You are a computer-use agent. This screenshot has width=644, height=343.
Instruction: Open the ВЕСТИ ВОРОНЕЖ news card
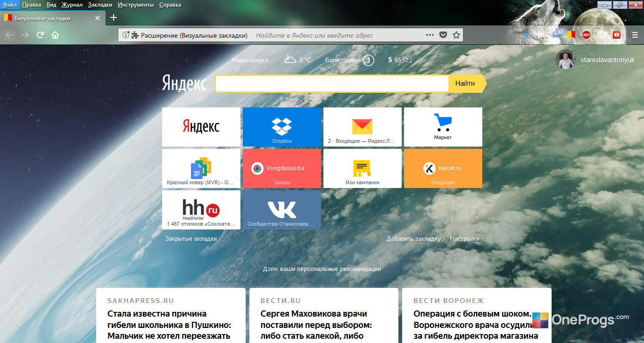[477, 316]
